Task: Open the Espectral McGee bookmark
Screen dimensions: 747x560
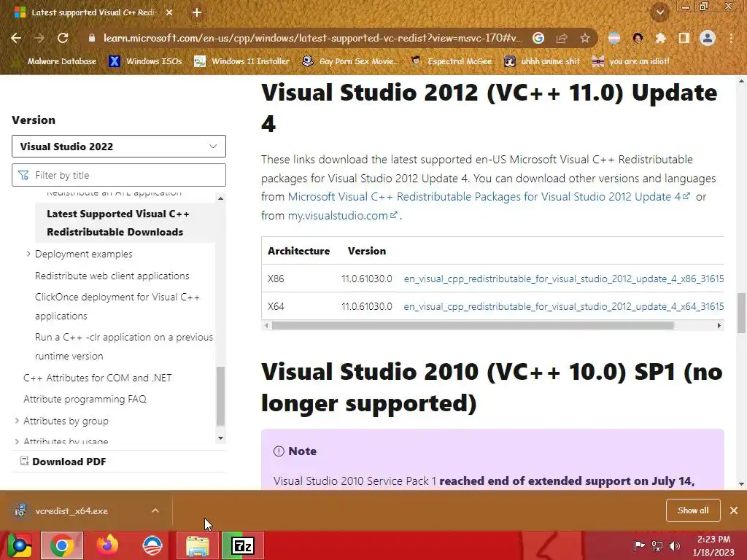Action: pos(451,61)
